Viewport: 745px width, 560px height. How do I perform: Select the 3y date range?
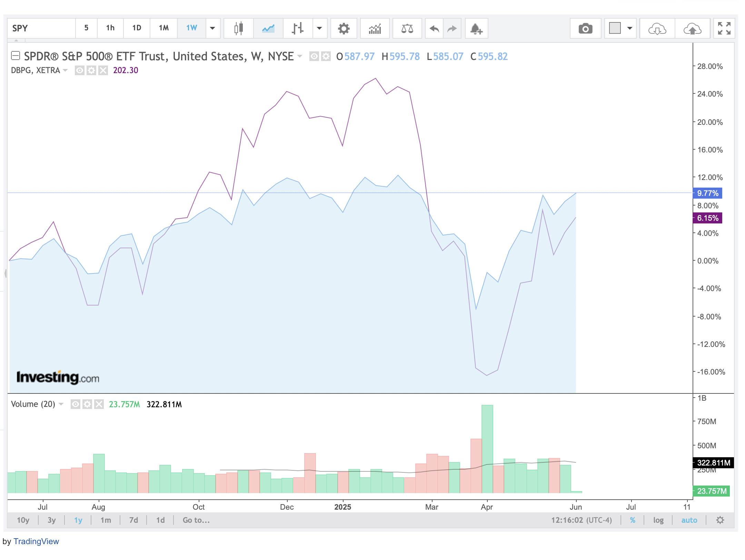pos(51,520)
